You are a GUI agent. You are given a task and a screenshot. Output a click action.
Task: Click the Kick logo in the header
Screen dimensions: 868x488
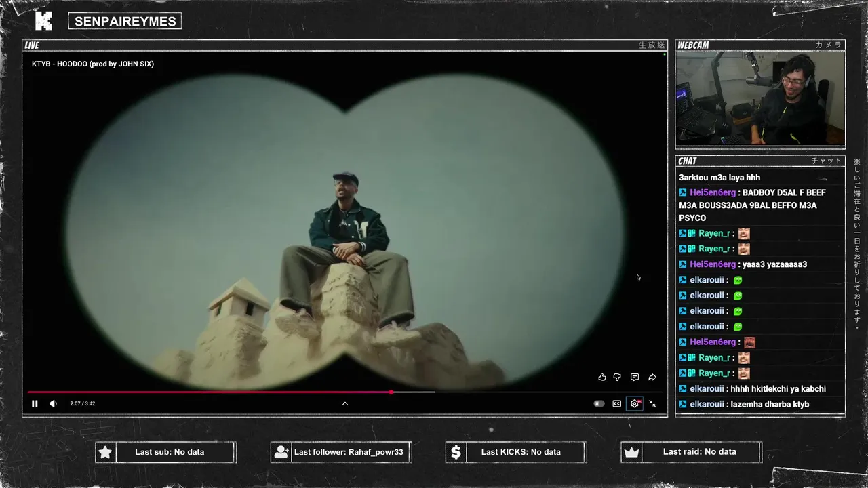pyautogui.click(x=43, y=21)
